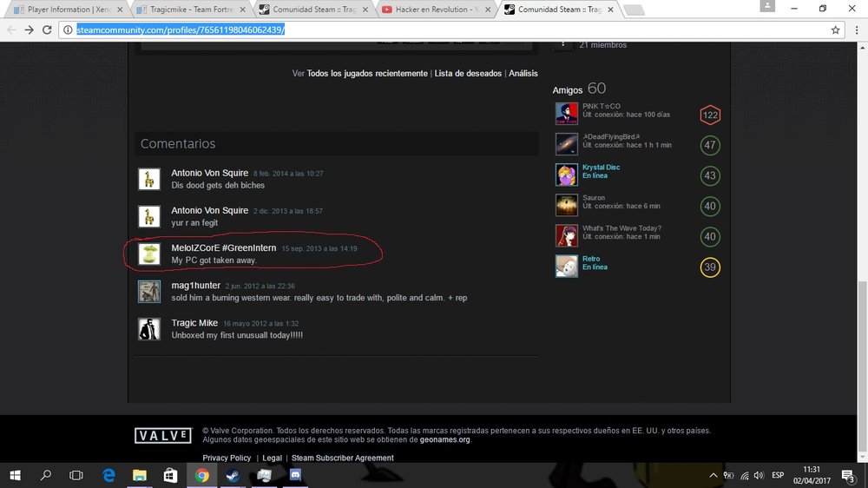Screen dimensions: 868x488
Task: Reload the page with the refresh icon
Action: [x=47, y=30]
